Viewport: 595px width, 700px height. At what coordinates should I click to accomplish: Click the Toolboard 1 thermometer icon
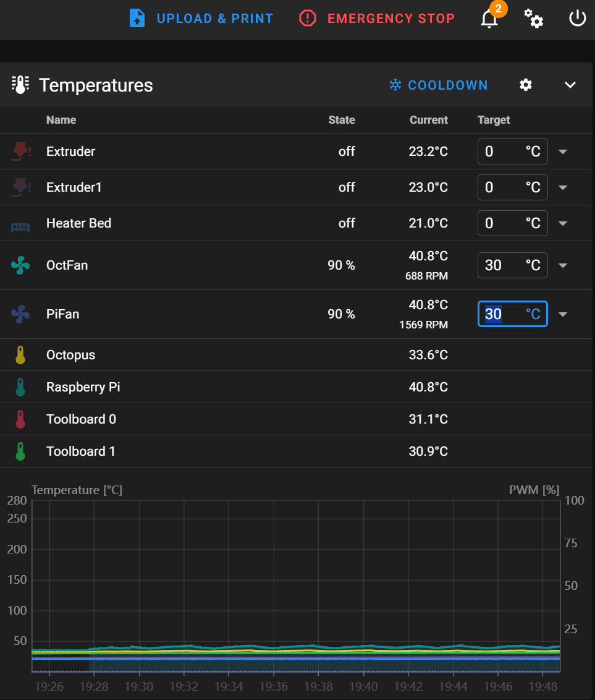pos(20,451)
